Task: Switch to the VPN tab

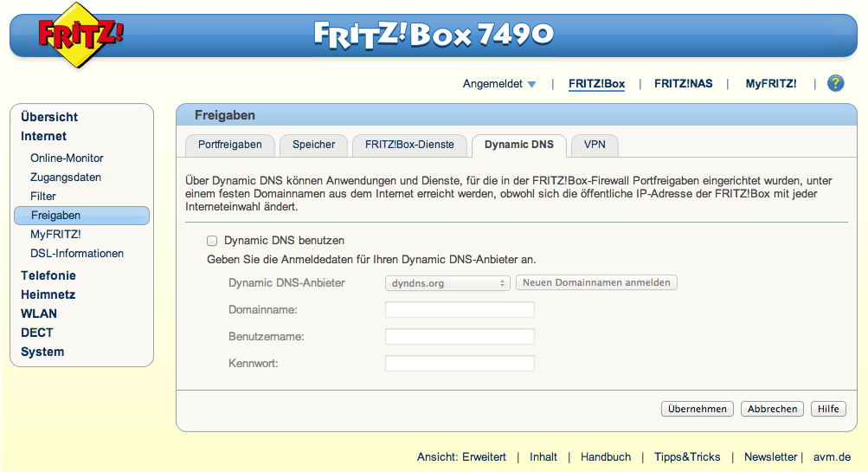Action: tap(595, 145)
